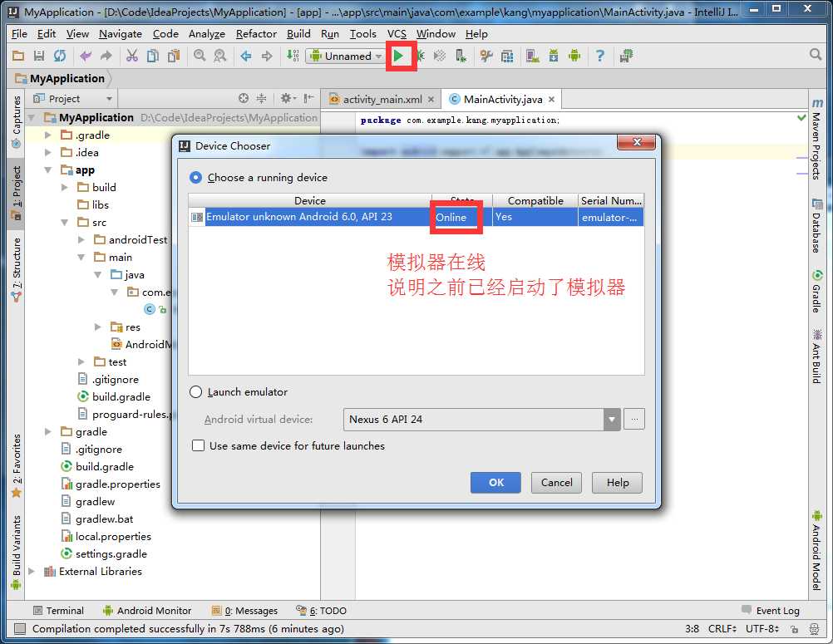Open the Project view type dropdown

(x=73, y=99)
